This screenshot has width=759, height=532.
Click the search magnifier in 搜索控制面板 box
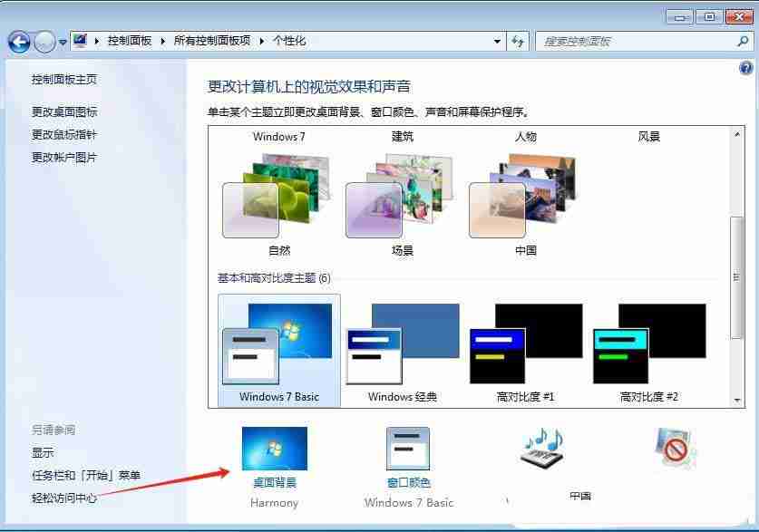tap(742, 40)
